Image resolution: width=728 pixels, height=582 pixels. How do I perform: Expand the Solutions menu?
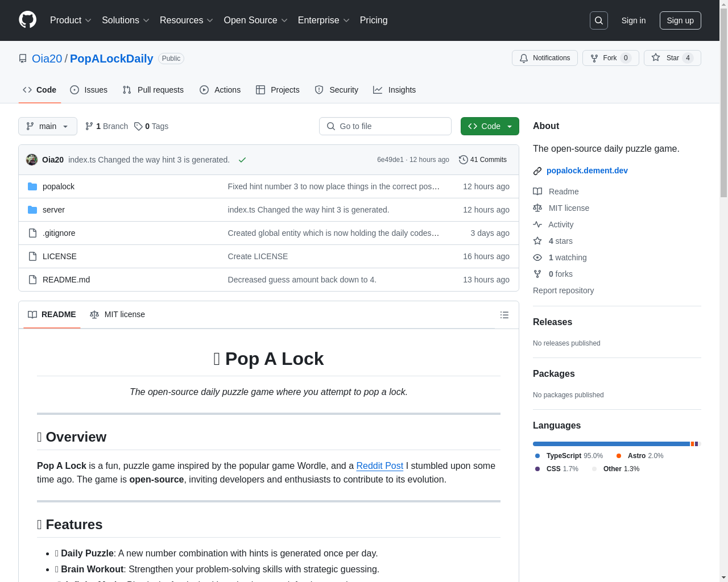(x=126, y=20)
